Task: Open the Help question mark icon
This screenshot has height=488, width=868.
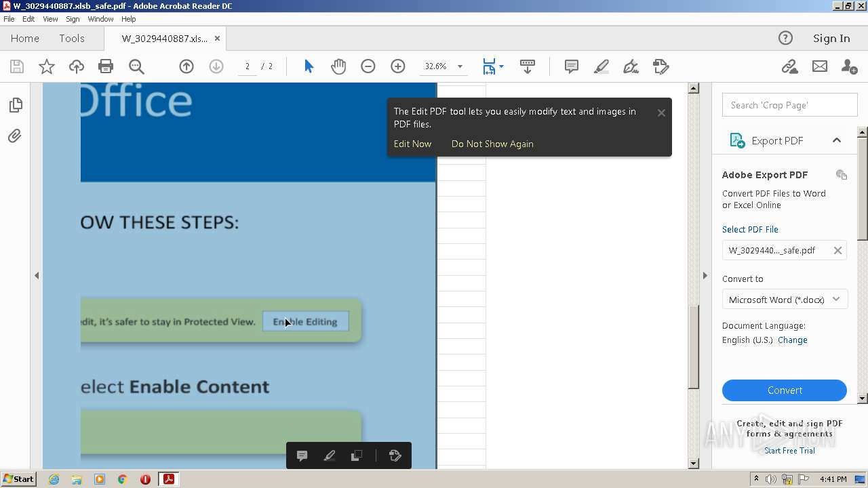Action: (785, 39)
